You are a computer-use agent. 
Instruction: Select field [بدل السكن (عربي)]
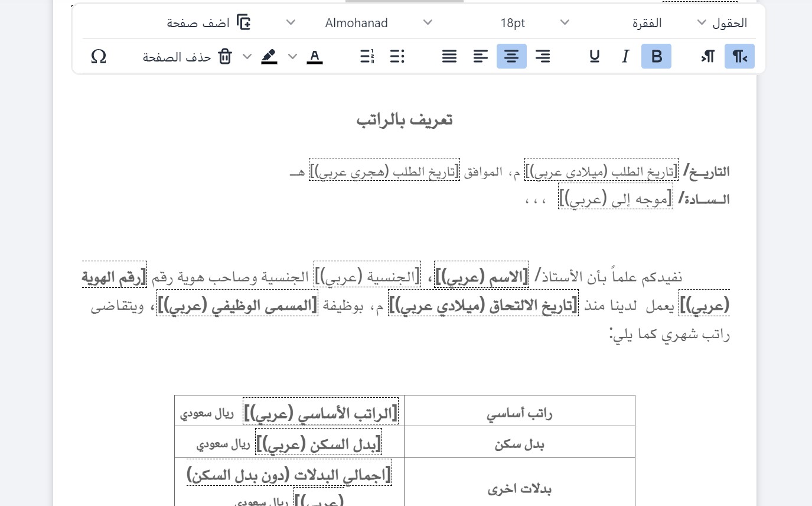(x=319, y=442)
